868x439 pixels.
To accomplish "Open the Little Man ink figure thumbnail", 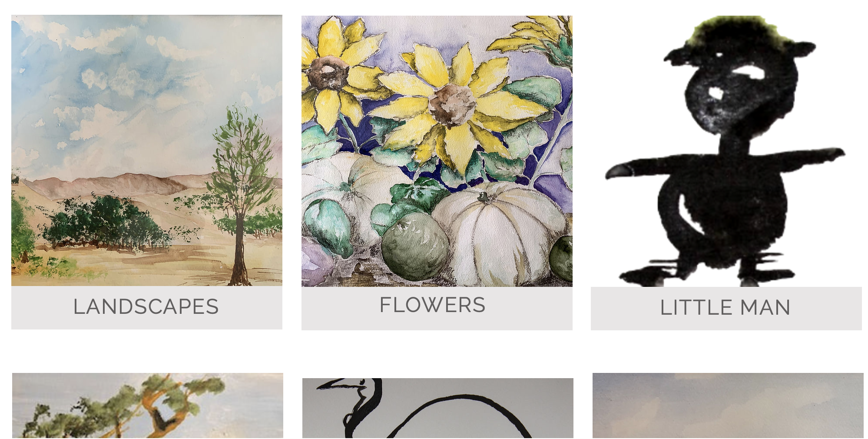I will point(726,151).
